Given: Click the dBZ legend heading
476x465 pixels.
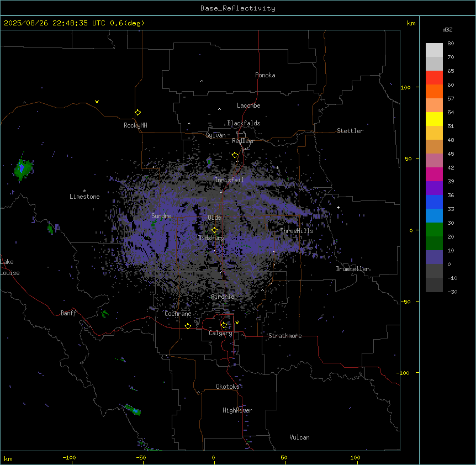Looking at the screenshot, I should (447, 30).
